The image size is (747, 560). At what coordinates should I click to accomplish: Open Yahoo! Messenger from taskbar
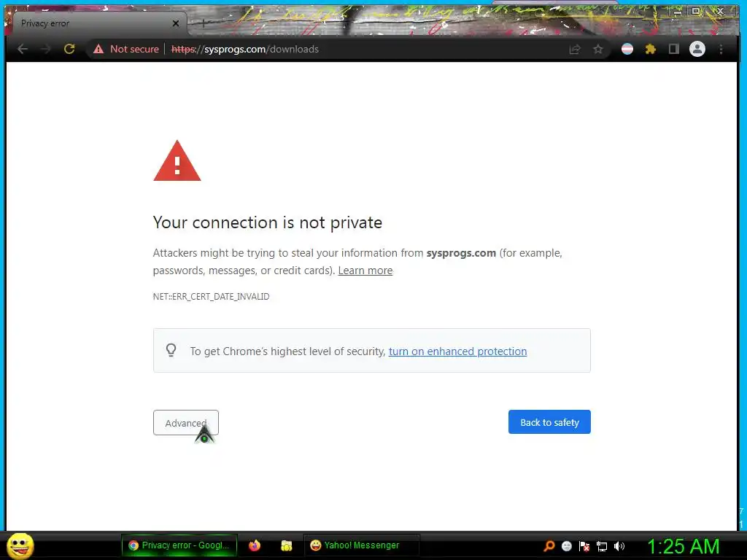362,545
